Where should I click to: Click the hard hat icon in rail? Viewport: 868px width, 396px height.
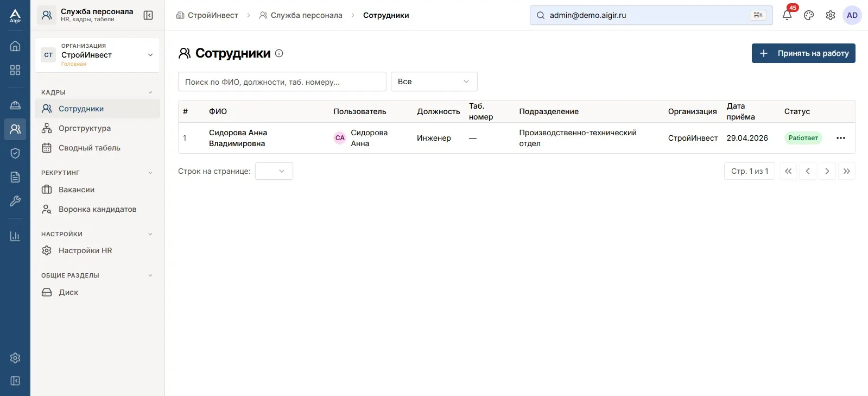pyautogui.click(x=15, y=105)
